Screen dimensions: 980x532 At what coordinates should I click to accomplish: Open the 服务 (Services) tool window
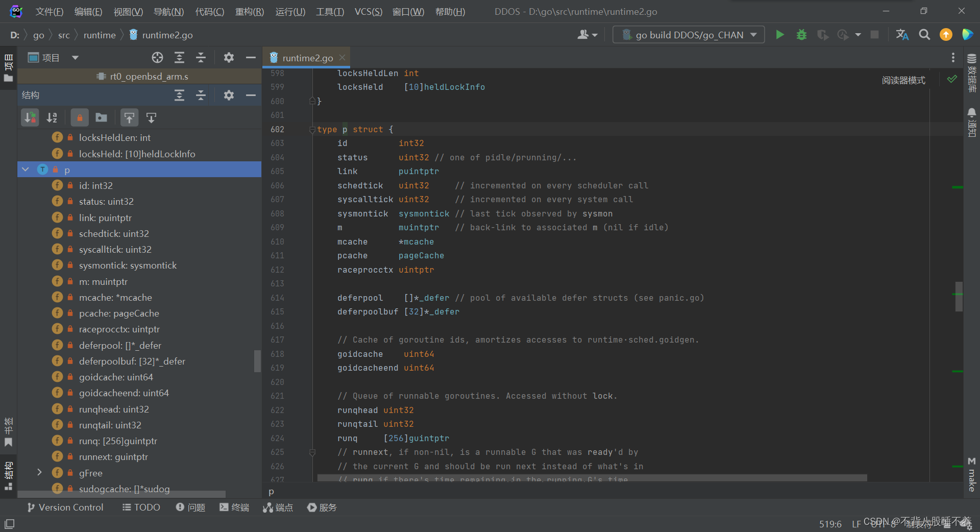[x=322, y=507]
